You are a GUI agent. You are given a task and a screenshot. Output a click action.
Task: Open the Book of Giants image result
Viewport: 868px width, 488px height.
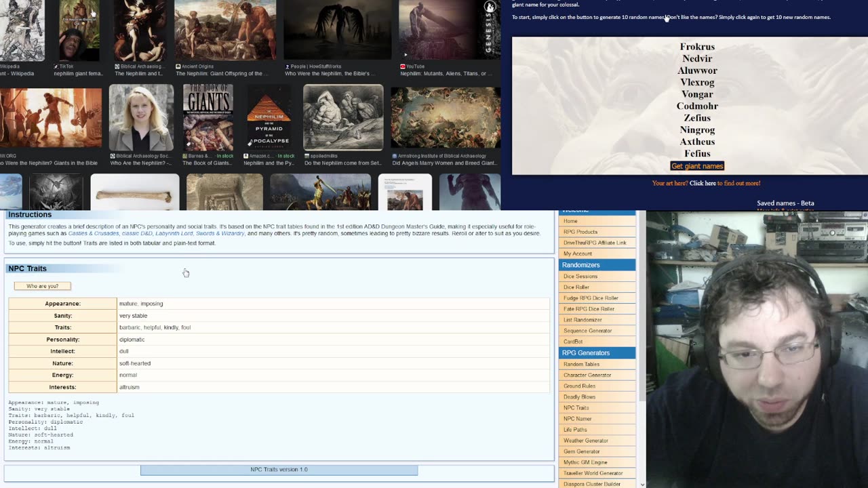208,117
